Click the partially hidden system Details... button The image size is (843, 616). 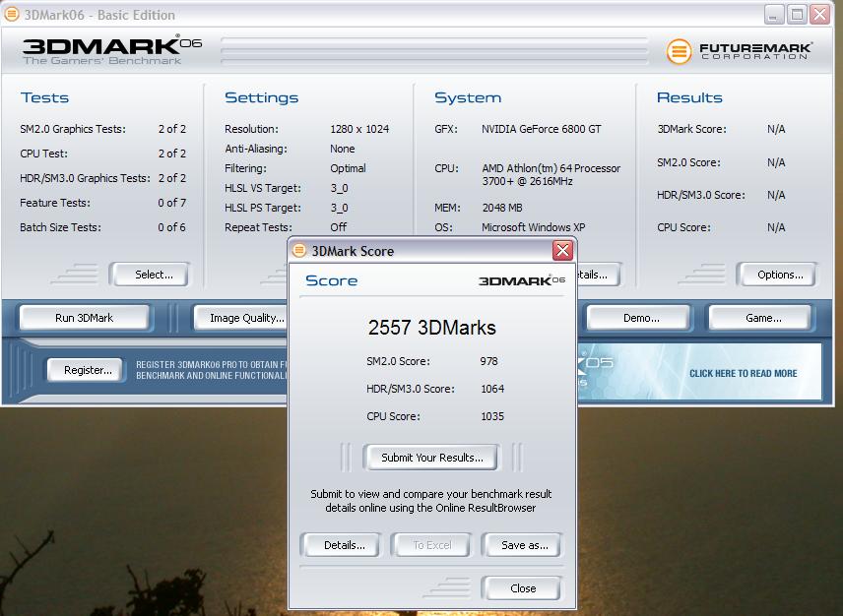600,275
